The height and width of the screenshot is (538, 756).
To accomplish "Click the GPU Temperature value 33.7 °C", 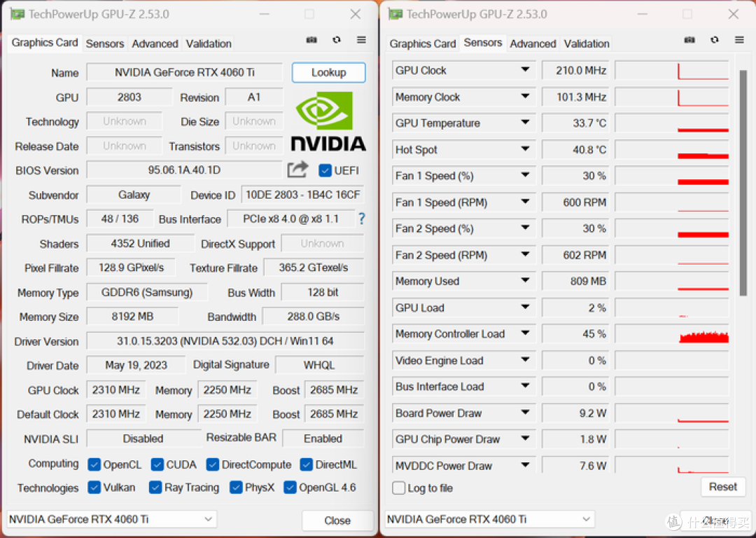I will click(575, 123).
